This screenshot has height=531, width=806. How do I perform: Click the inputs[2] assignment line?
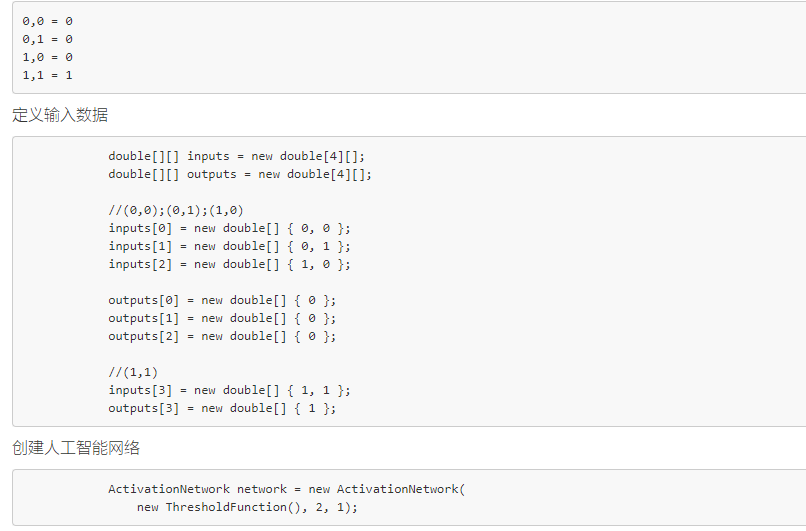(229, 264)
